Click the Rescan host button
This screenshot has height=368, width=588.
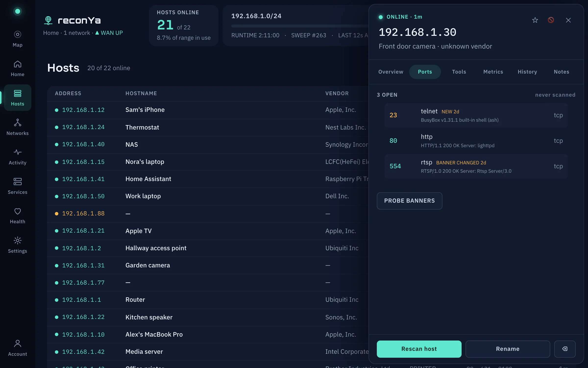pyautogui.click(x=419, y=349)
